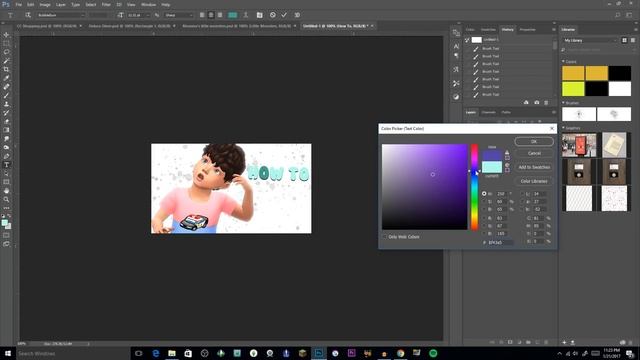Delete current state trash icon in History
The width and height of the screenshot is (640, 360).
[546, 102]
